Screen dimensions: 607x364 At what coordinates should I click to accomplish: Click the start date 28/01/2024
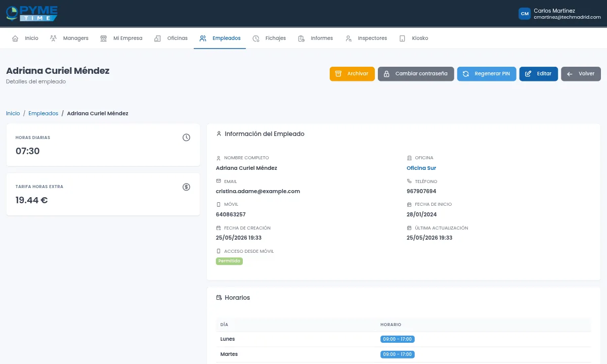pyautogui.click(x=422, y=214)
